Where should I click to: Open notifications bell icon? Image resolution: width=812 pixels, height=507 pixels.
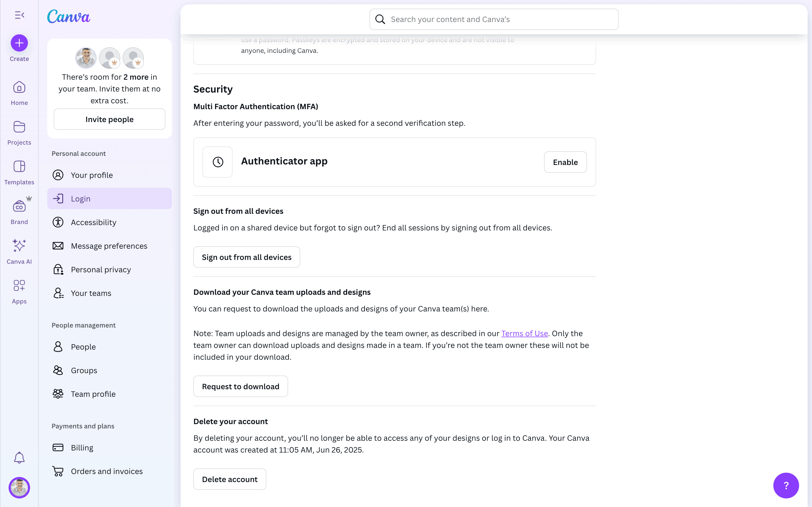[19, 458]
